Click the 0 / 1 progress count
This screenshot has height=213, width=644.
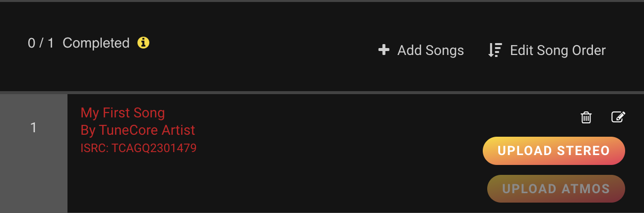[41, 43]
